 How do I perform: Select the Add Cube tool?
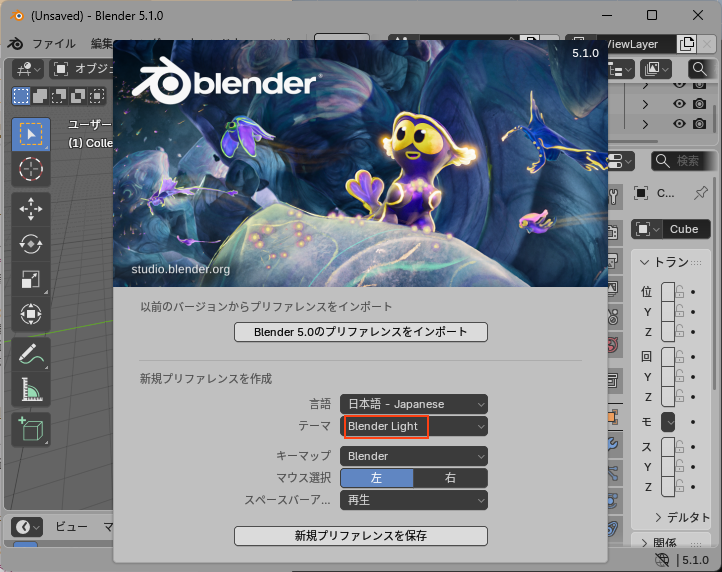[31, 429]
